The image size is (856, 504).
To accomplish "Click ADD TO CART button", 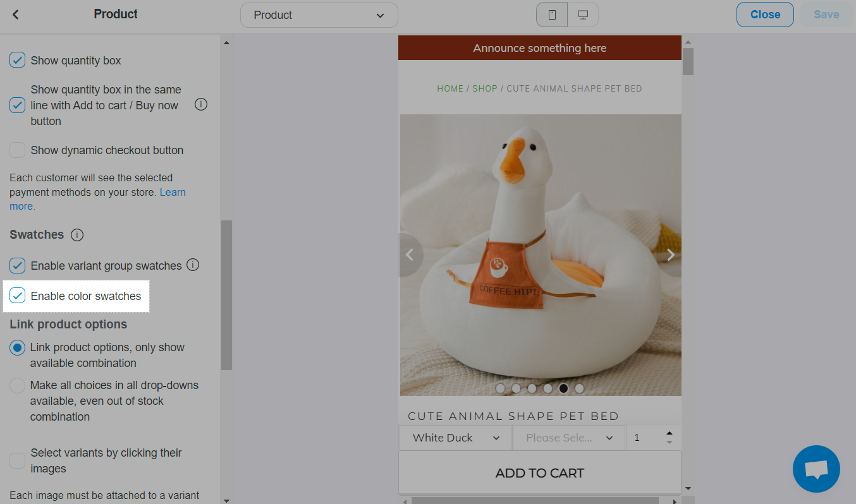I will [540, 472].
